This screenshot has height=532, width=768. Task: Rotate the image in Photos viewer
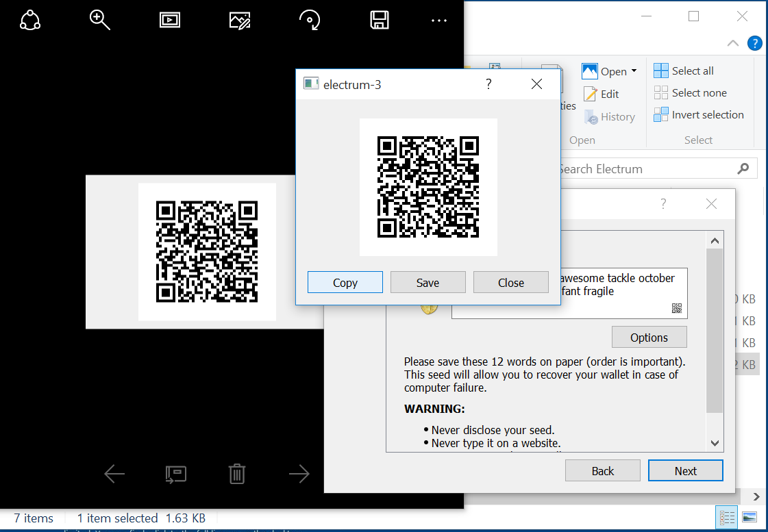tap(310, 21)
